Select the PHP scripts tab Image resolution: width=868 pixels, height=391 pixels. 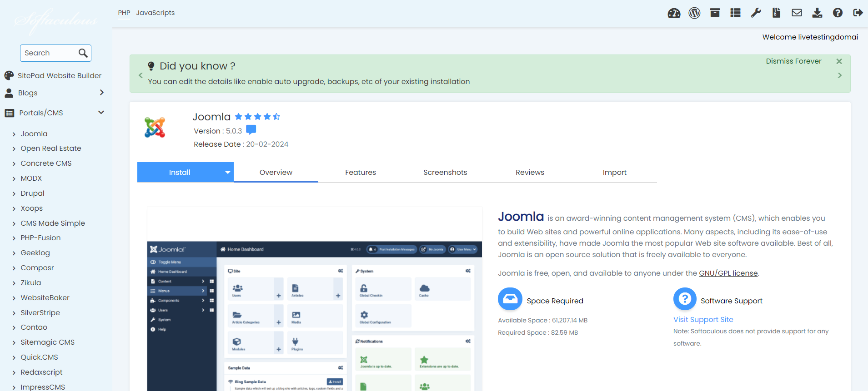pos(124,13)
